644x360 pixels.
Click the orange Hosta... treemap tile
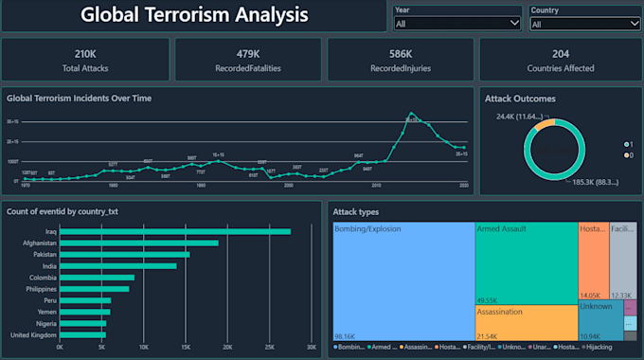(594, 261)
